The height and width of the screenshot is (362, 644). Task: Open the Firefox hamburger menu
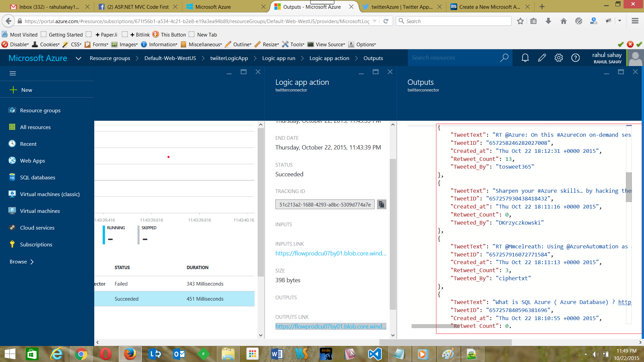click(x=635, y=21)
